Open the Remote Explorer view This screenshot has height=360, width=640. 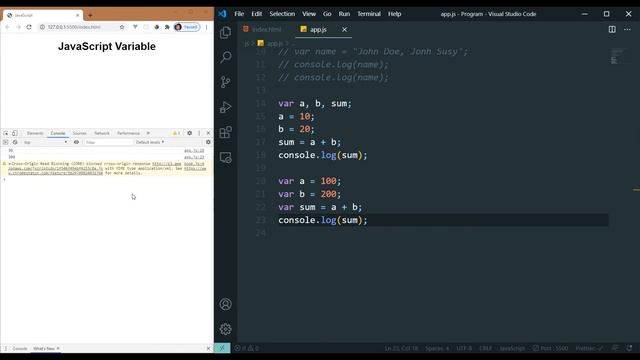pos(225,158)
